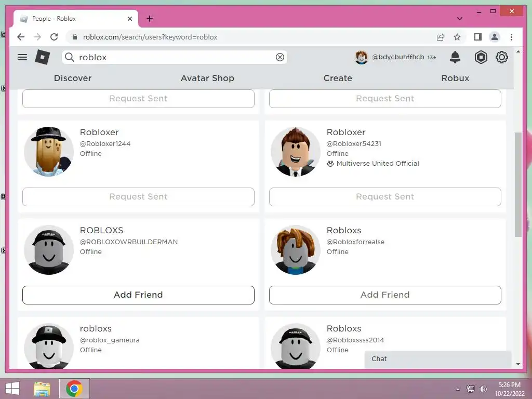Click the @Robloxssss2014 username

[355, 340]
